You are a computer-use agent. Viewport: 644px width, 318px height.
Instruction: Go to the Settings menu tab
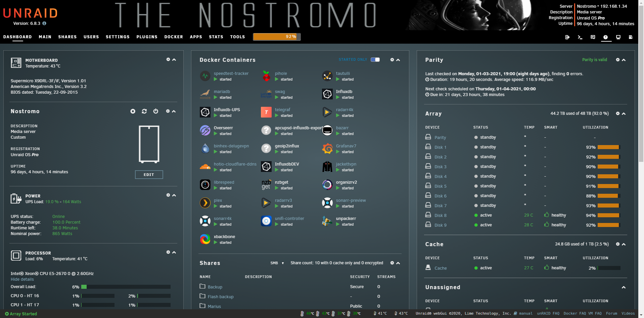coord(118,37)
